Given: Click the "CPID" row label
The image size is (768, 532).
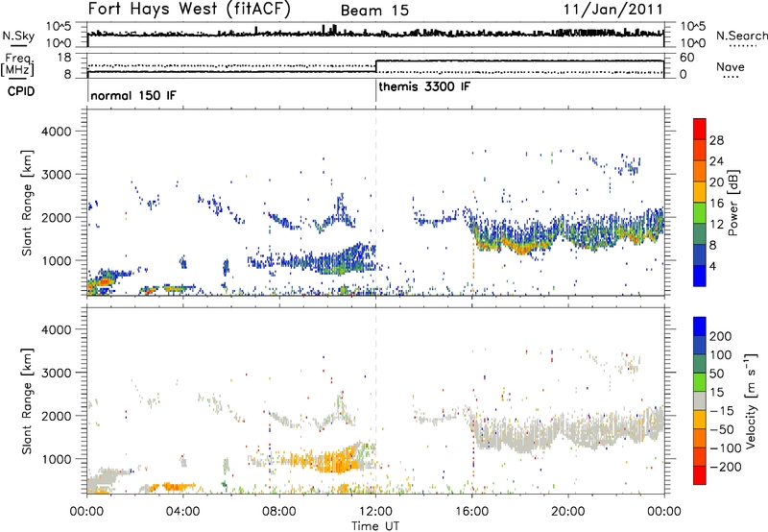Looking at the screenshot, I should click(x=21, y=91).
